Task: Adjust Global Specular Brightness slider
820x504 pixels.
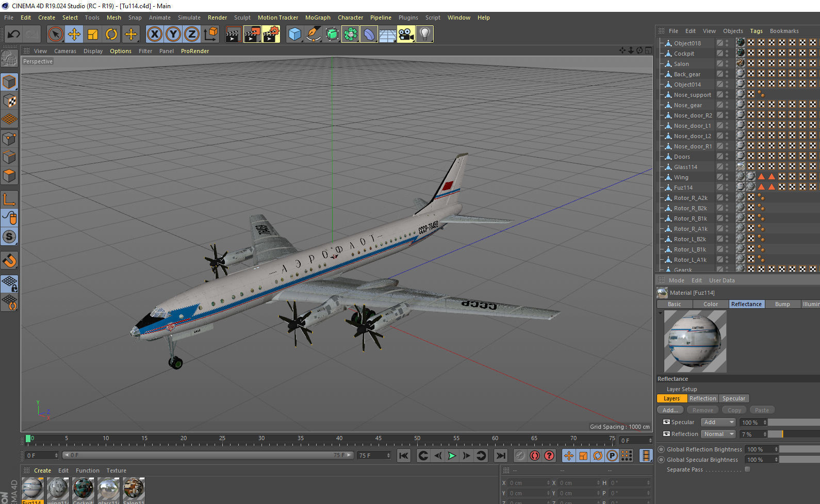Action: click(x=799, y=460)
